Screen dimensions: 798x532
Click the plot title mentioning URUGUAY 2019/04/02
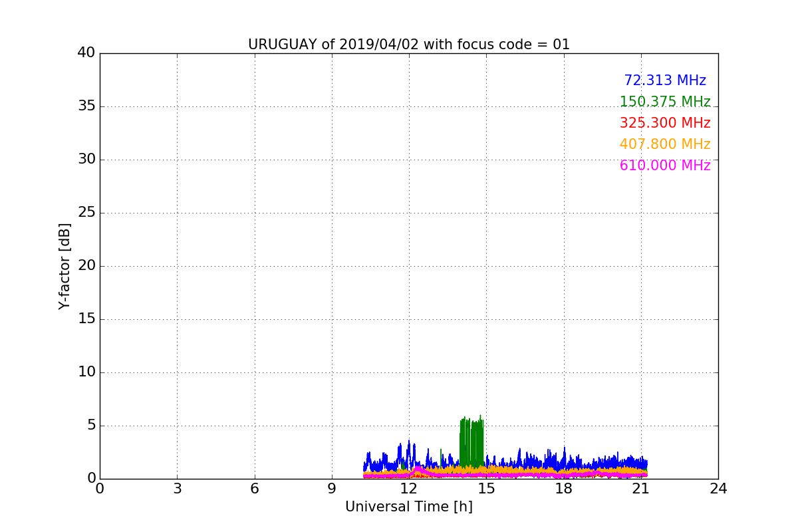pos(409,45)
